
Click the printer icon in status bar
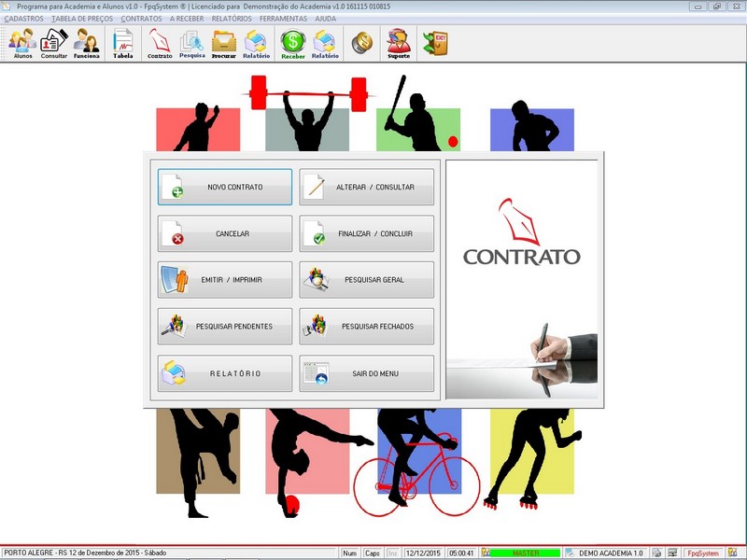657,553
